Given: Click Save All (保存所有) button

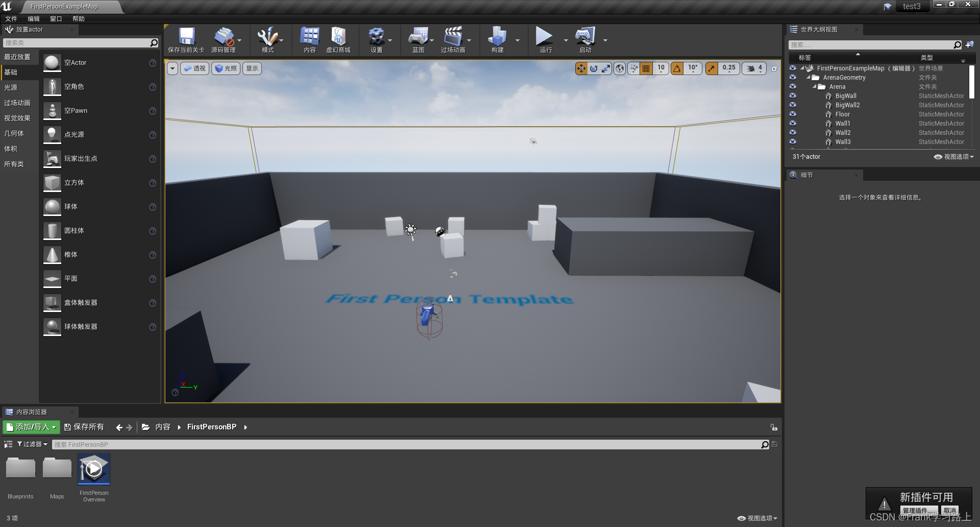Looking at the screenshot, I should [84, 427].
